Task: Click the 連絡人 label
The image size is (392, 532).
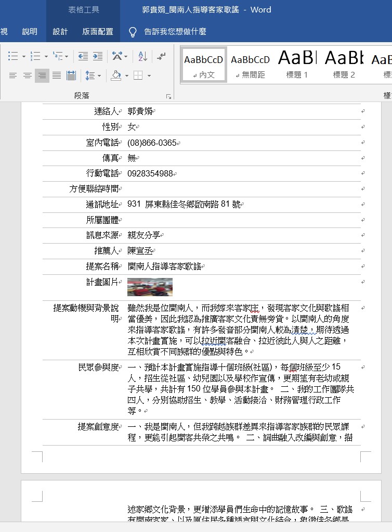Action: coord(107,111)
